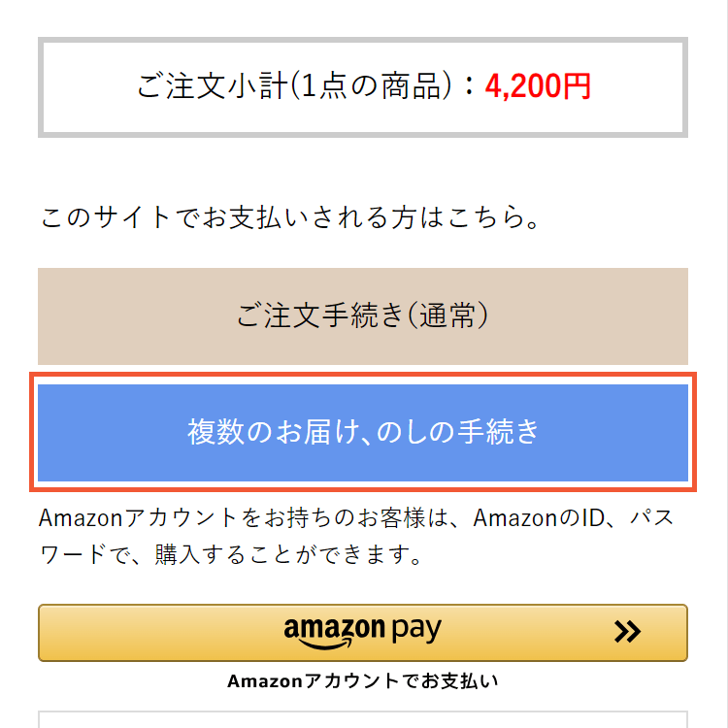
Task: Click the white box below Amazon Pay
Action: [x=363, y=720]
